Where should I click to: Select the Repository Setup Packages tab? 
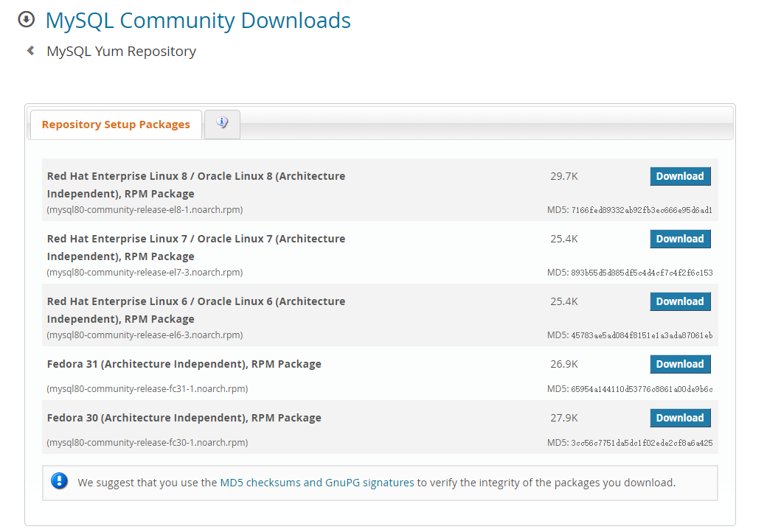[116, 125]
